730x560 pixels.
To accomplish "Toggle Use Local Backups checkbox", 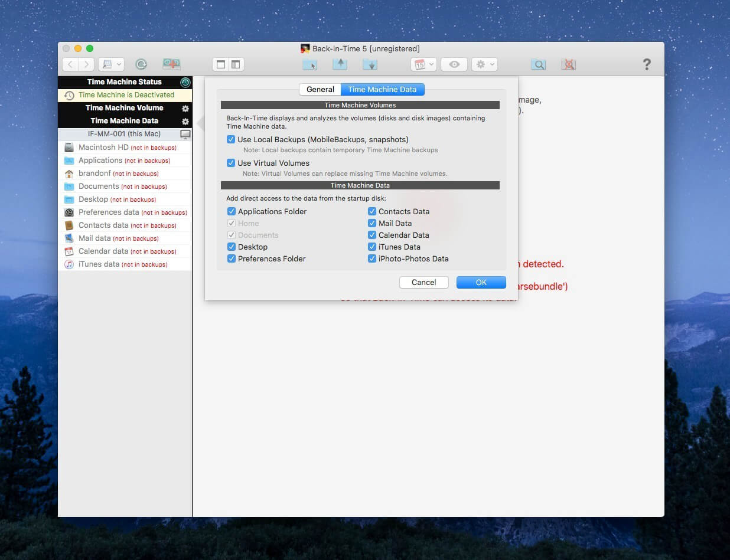I will (x=231, y=140).
